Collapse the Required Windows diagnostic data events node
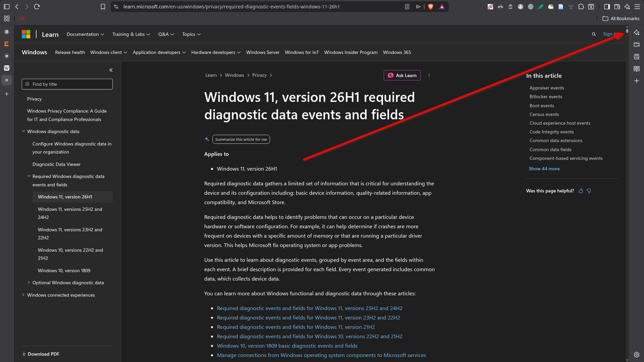 pos(29,176)
